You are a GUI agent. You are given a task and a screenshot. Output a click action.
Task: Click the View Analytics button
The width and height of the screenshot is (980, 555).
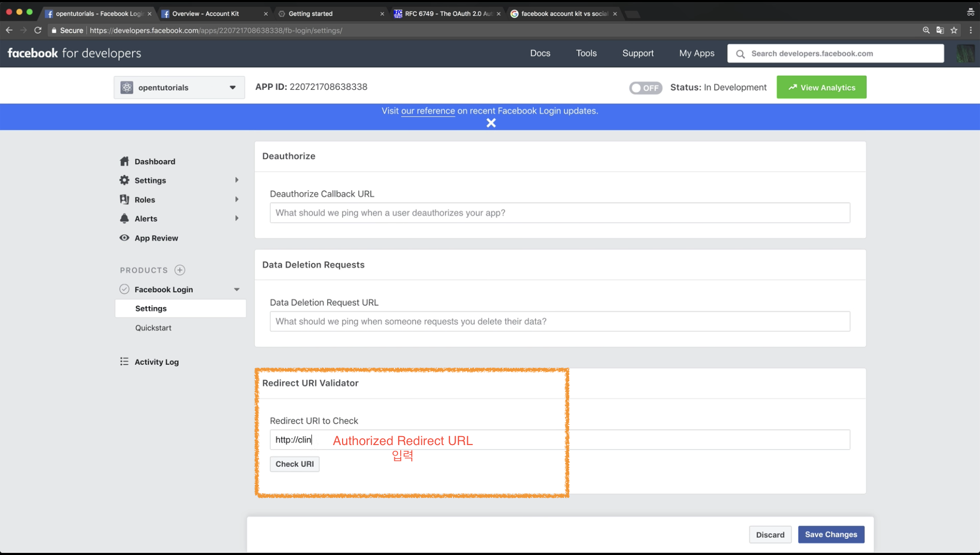tap(821, 87)
